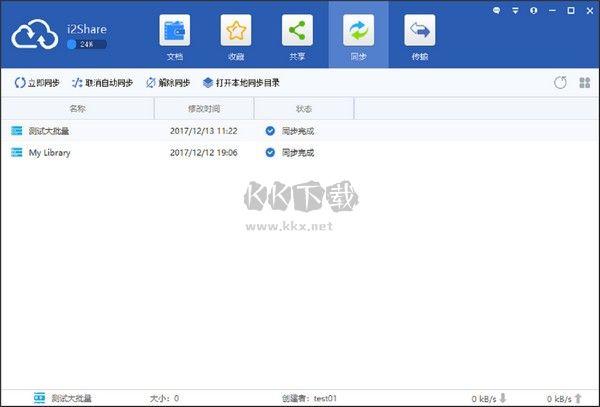
Task: Sort by the 修改时间 (Modified time) column
Action: click(x=203, y=108)
